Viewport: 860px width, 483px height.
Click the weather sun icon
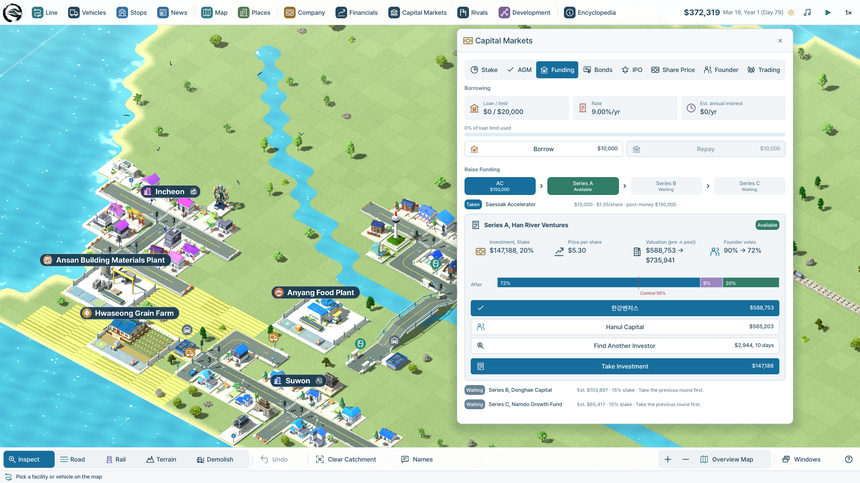(x=791, y=12)
